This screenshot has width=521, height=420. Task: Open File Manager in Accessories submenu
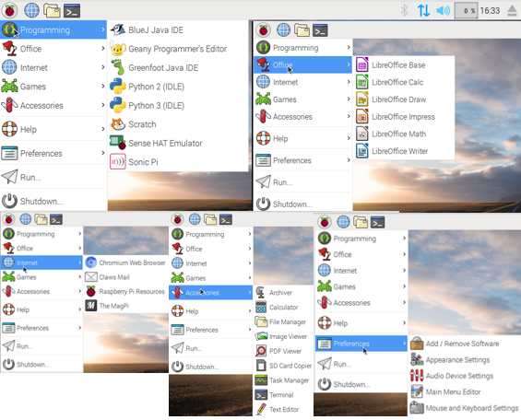(x=283, y=321)
